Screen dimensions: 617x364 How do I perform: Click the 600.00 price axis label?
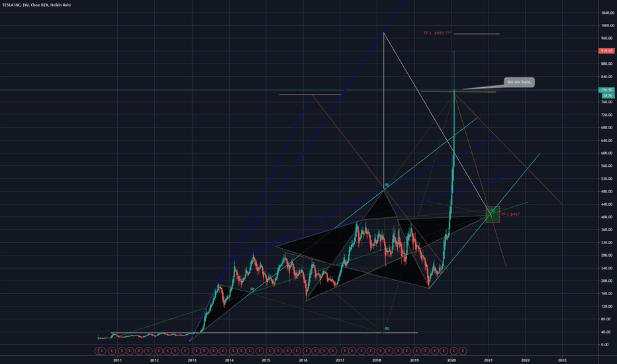607,153
